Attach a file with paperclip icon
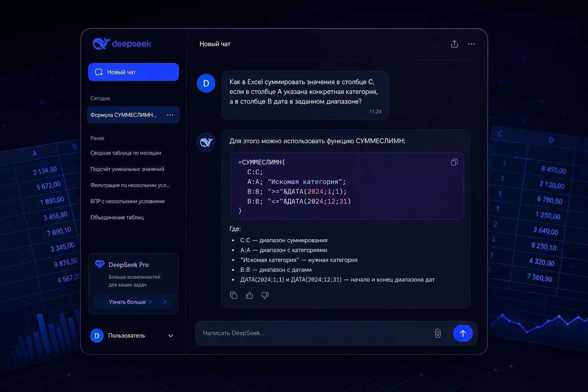This screenshot has width=588, height=392. [x=438, y=333]
